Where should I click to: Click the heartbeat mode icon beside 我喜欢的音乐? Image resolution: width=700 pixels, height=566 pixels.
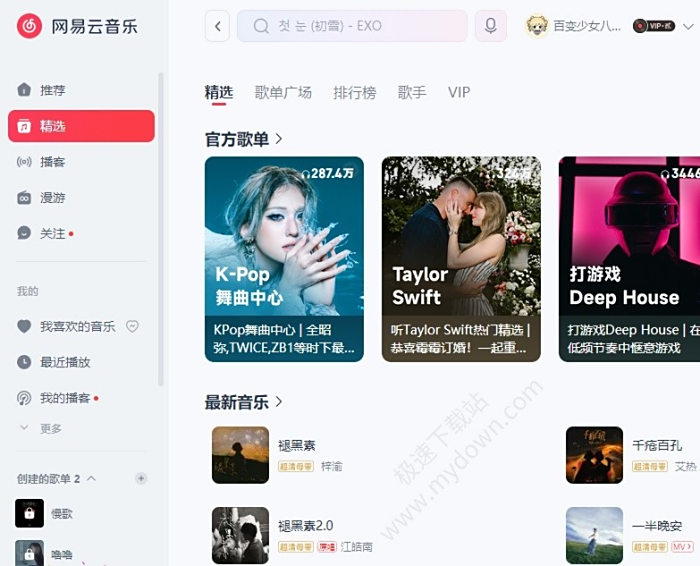pyautogui.click(x=132, y=326)
